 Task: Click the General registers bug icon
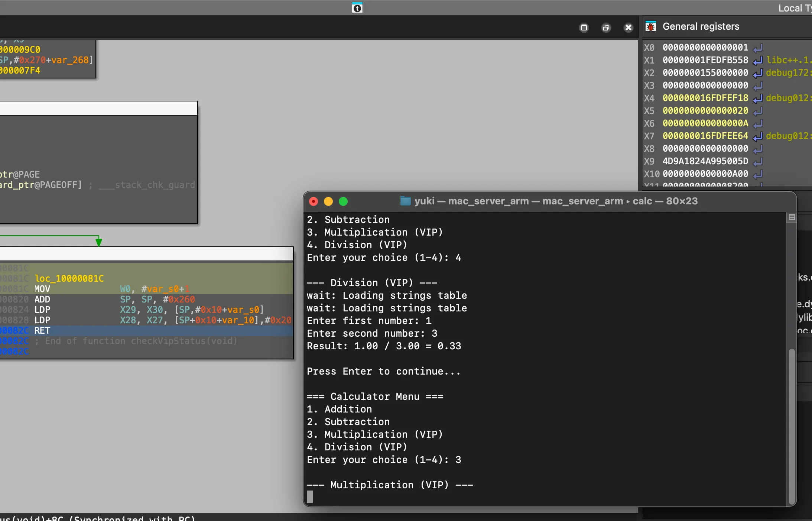click(651, 27)
